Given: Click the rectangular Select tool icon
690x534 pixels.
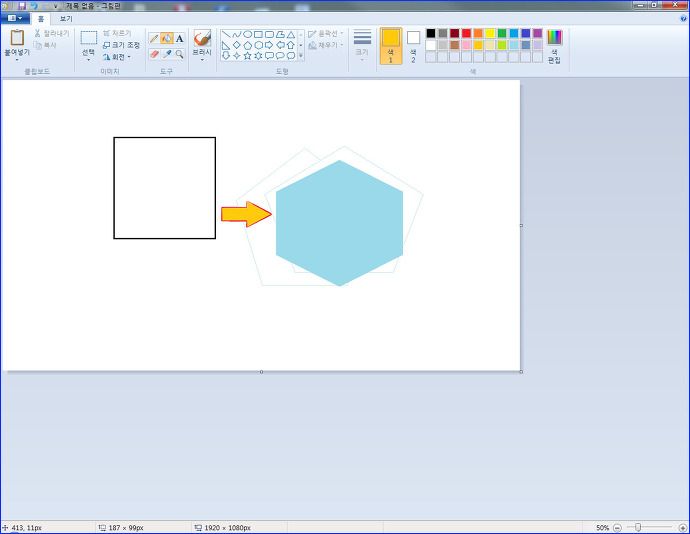Looking at the screenshot, I should pyautogui.click(x=88, y=38).
